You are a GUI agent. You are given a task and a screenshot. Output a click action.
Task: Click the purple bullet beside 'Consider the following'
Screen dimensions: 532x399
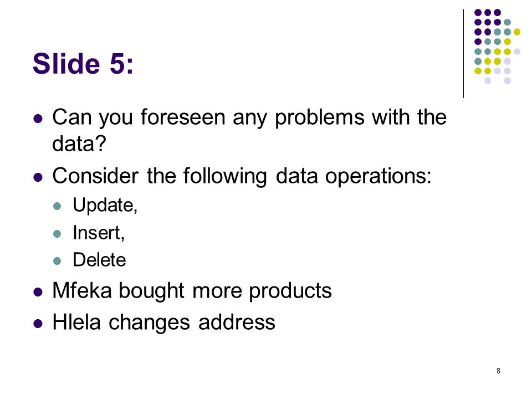[38, 177]
